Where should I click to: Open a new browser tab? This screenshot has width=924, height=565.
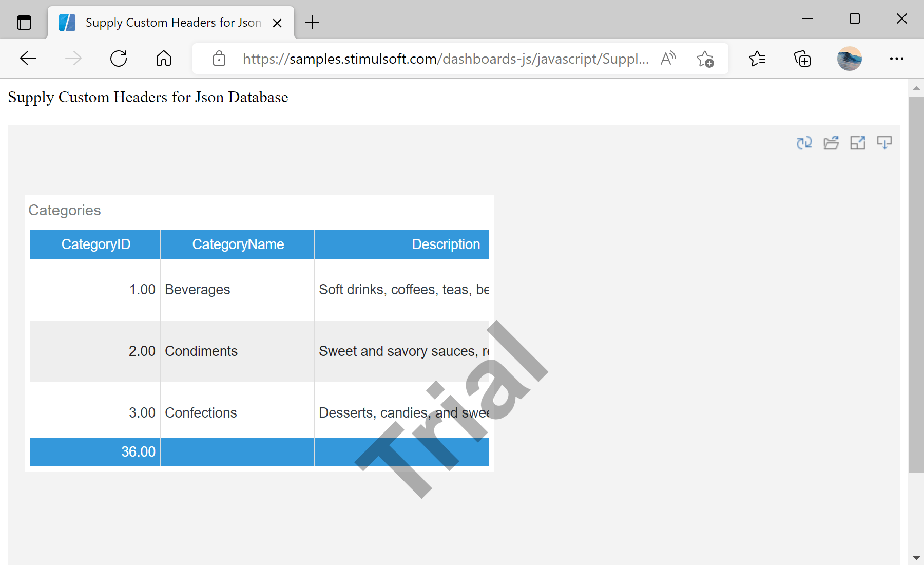[x=312, y=22]
